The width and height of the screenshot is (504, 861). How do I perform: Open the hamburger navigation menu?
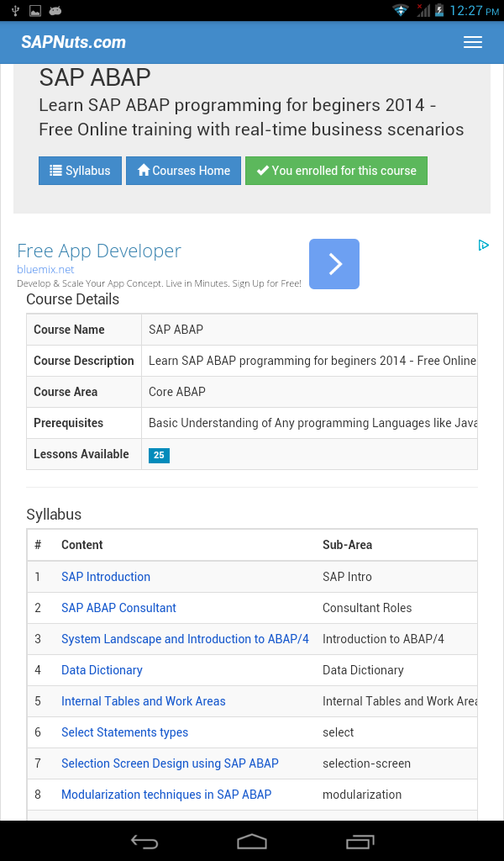(472, 42)
